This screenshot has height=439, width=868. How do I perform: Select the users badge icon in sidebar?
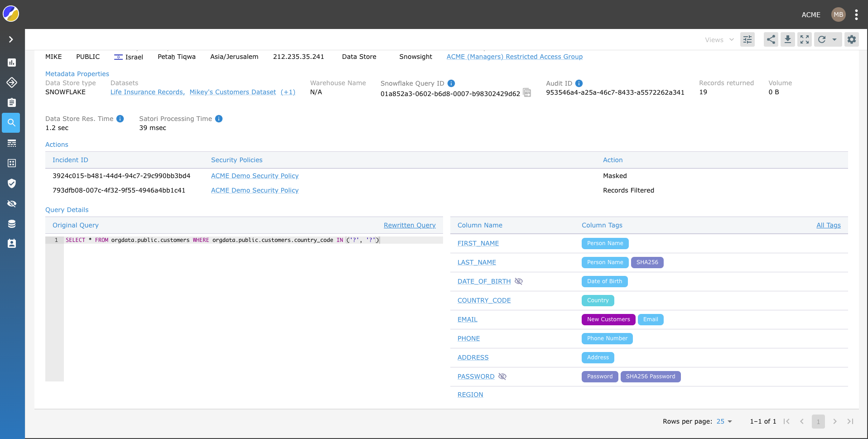pos(12,243)
